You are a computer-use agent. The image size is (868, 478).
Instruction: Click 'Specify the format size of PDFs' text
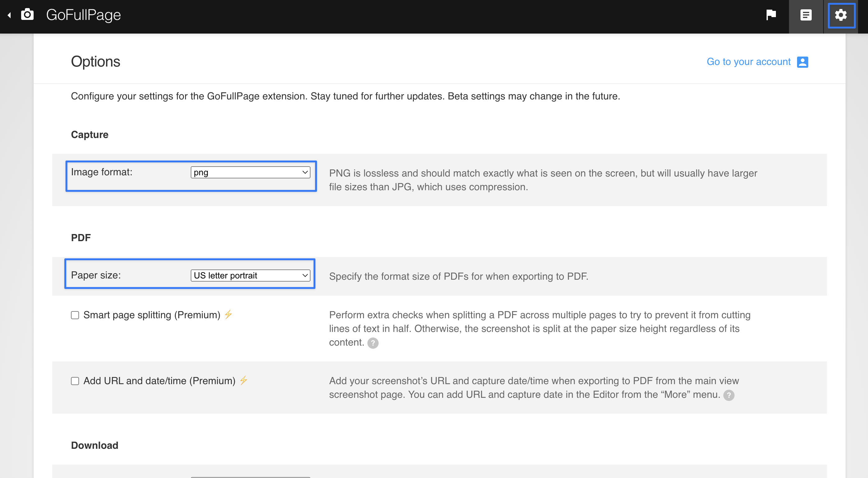[459, 276]
